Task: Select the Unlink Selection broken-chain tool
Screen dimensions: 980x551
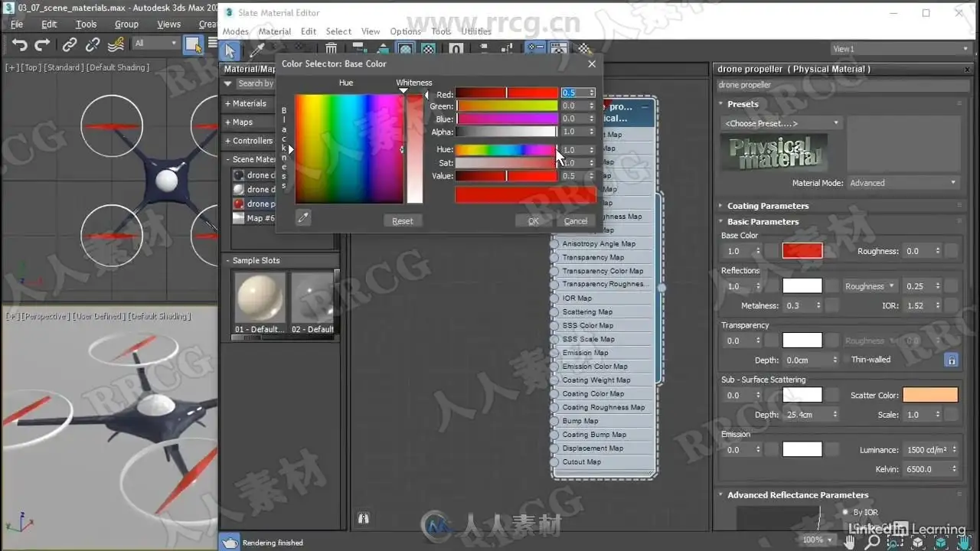Action: point(93,45)
